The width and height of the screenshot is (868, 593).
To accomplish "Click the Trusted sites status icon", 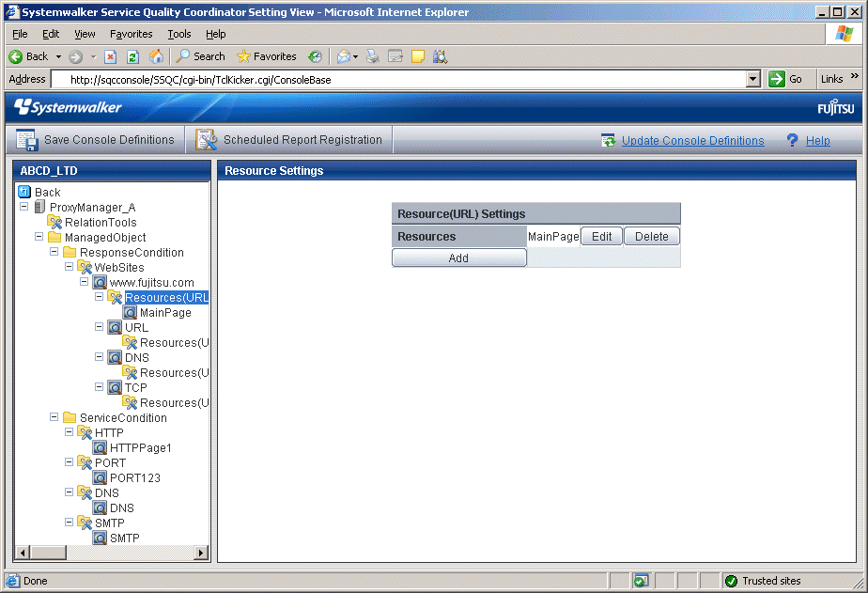I will point(731,581).
